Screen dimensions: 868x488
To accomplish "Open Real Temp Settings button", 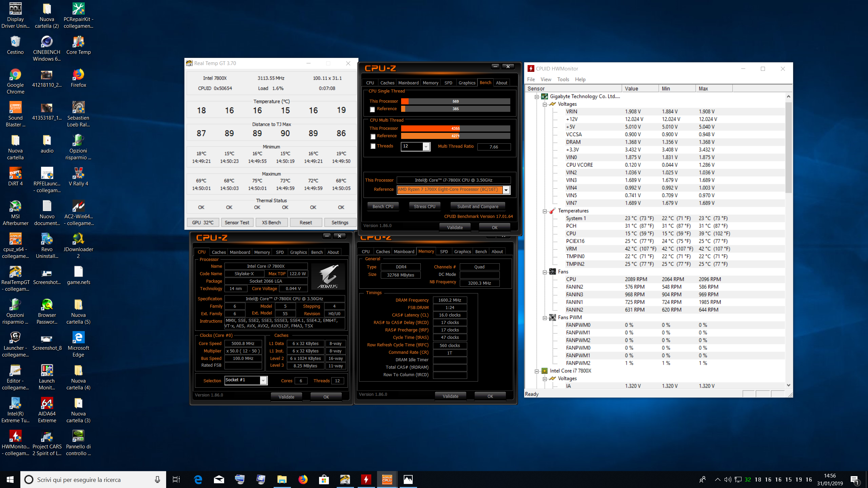I will point(340,223).
